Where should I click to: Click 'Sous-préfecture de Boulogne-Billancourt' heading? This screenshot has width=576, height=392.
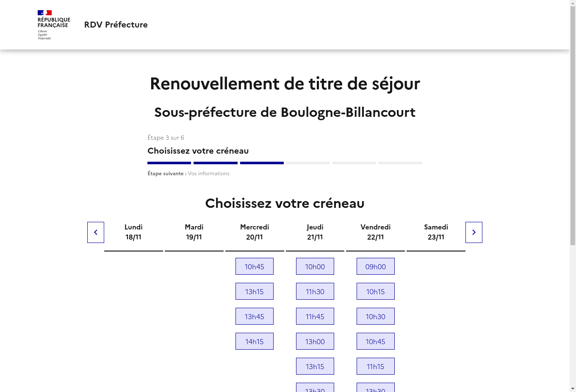click(285, 112)
